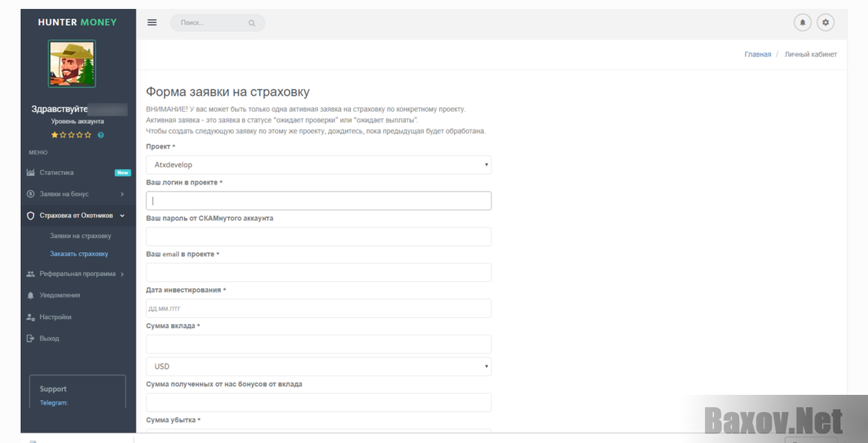Click the Telegram link in Support box
Image resolution: width=868 pixels, height=443 pixels.
click(54, 403)
